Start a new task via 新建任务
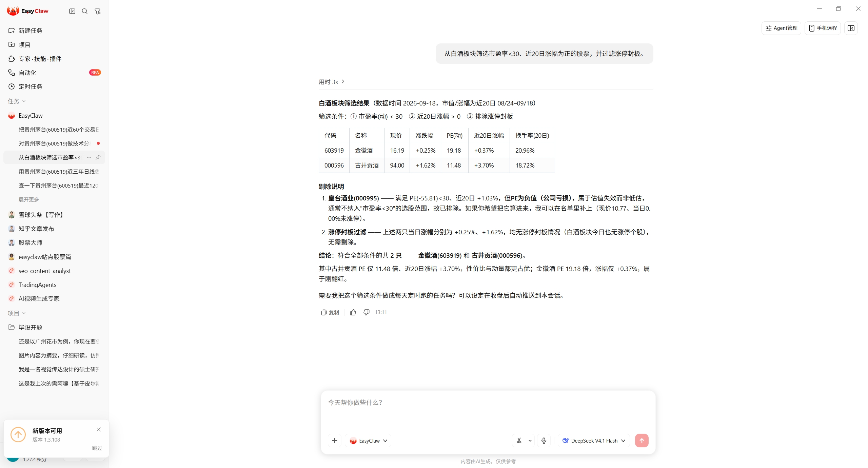This screenshot has height=468, width=868. 54,31
